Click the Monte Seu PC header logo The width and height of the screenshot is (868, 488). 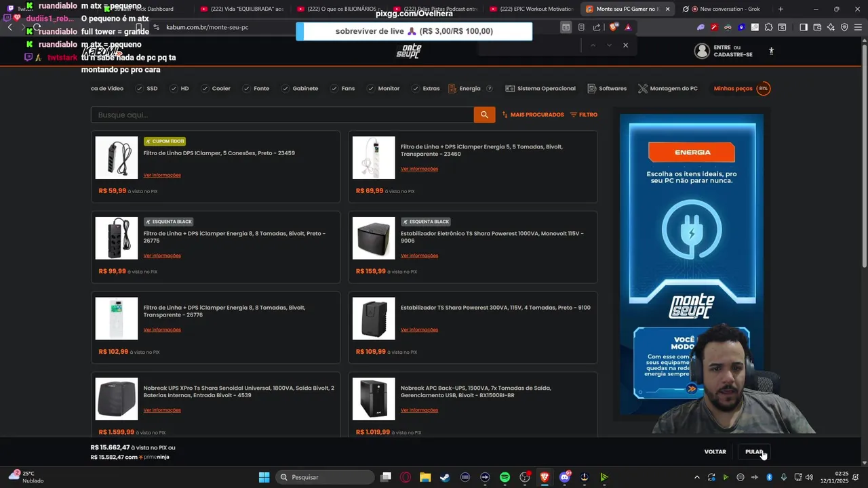409,51
